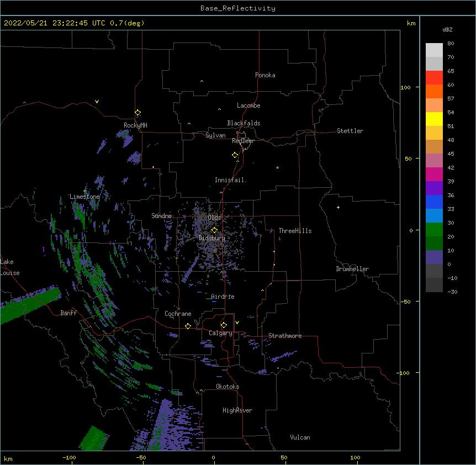The height and width of the screenshot is (465, 476).
Task: Click the Strathmore label
Action: point(285,336)
